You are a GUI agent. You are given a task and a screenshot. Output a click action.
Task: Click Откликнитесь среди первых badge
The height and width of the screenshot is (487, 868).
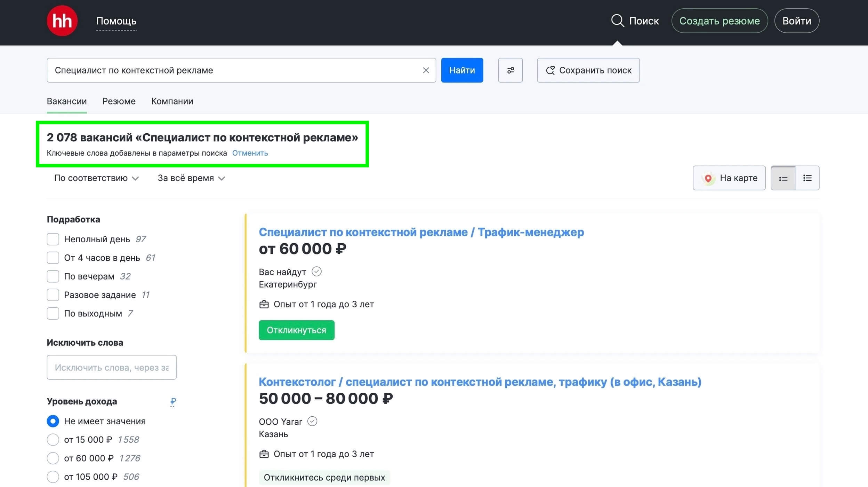(x=324, y=477)
